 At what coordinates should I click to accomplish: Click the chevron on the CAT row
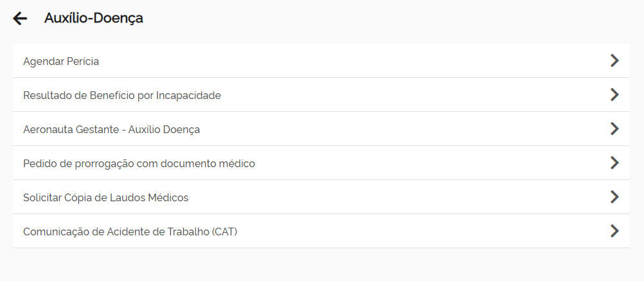coord(614,231)
